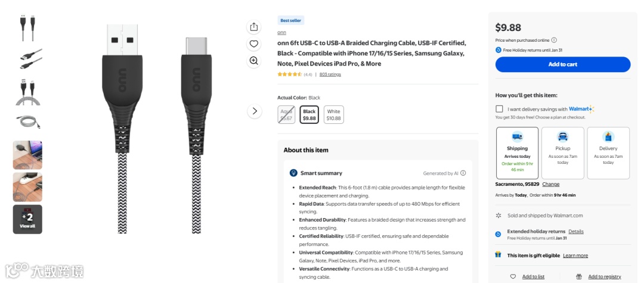Tap the heart favorite icon
The width and height of the screenshot is (644, 283).
(254, 43)
